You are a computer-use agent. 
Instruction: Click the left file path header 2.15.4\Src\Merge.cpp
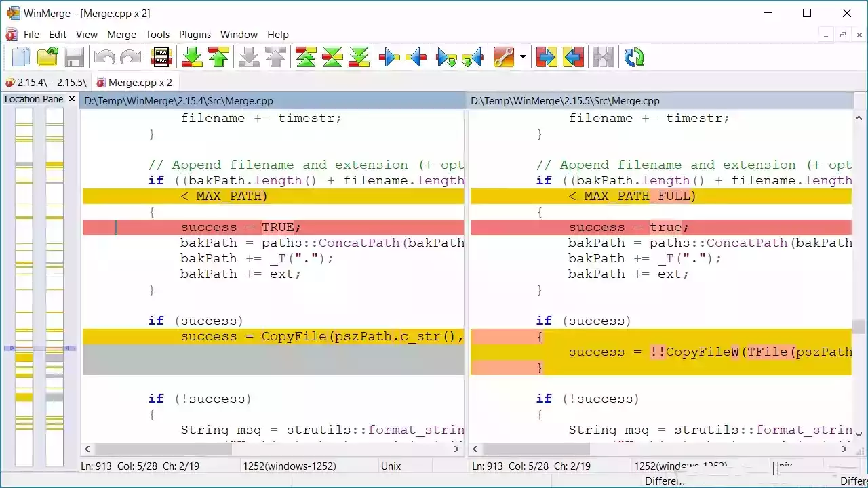(x=273, y=101)
